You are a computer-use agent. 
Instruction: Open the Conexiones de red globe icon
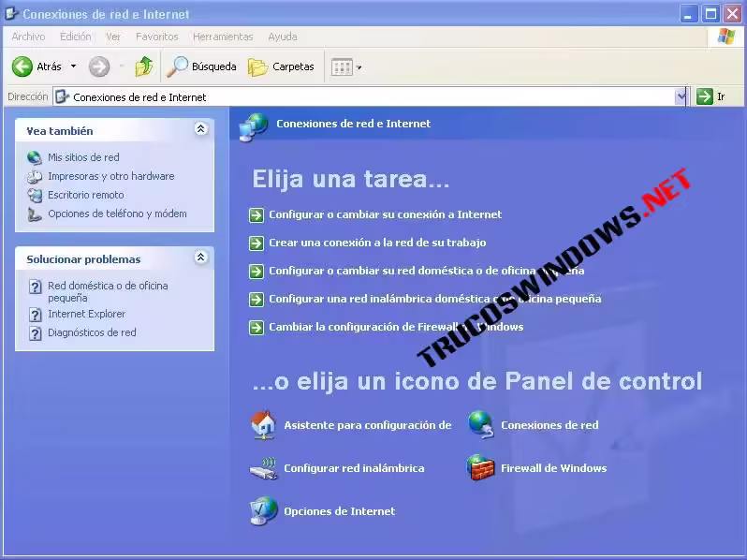click(480, 424)
